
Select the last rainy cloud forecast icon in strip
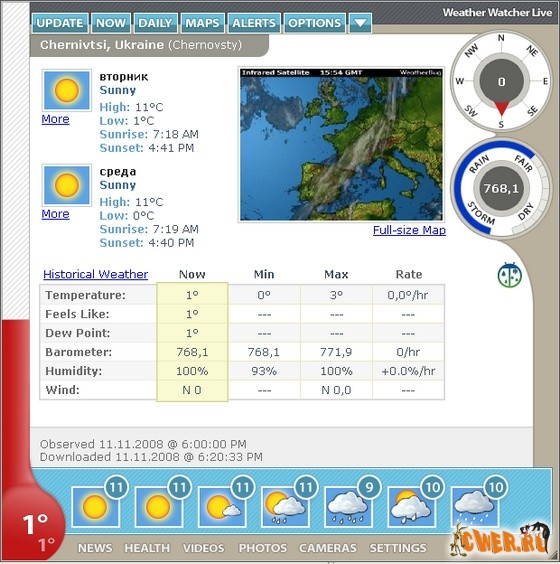click(x=474, y=506)
